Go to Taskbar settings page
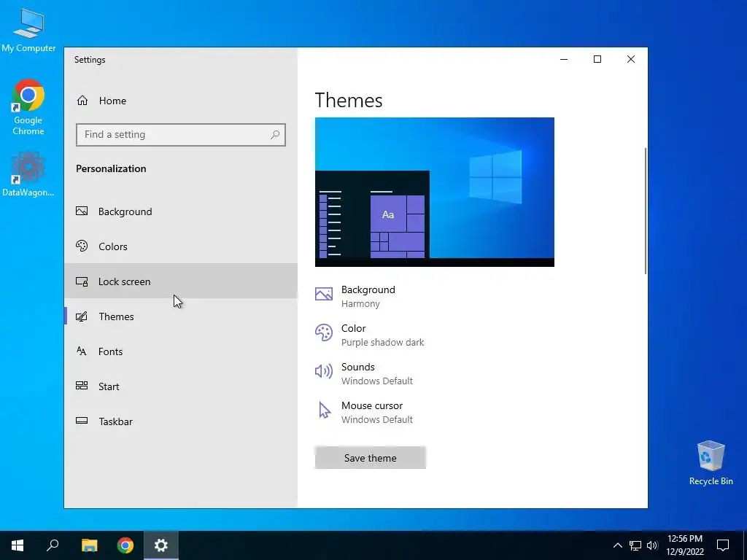 coord(181,421)
